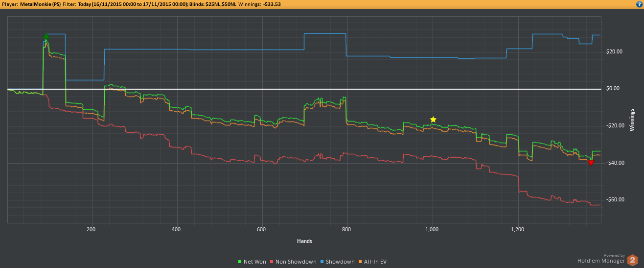This screenshot has height=268, width=644.
Task: Click the 1,200 hands axis label
Action: point(517,229)
